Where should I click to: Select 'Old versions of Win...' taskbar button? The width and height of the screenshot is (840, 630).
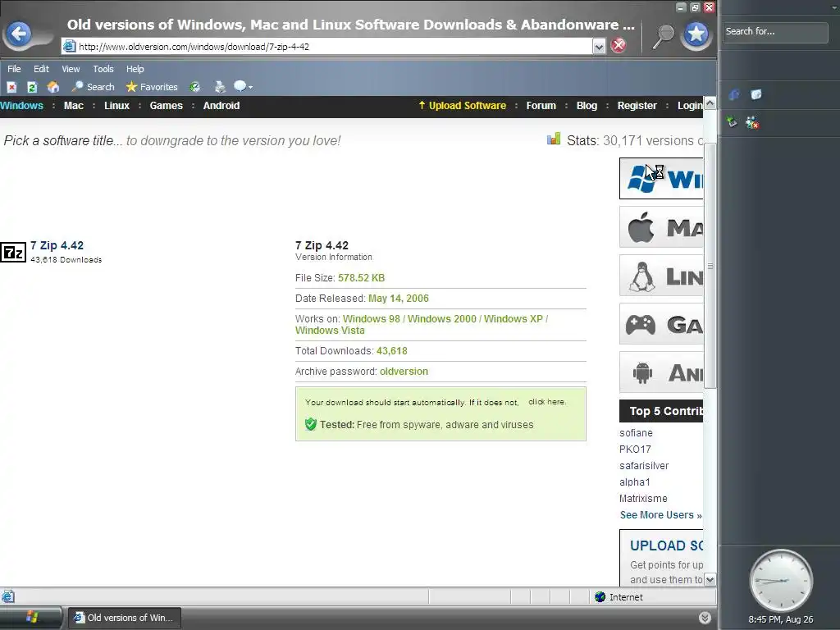(x=125, y=618)
